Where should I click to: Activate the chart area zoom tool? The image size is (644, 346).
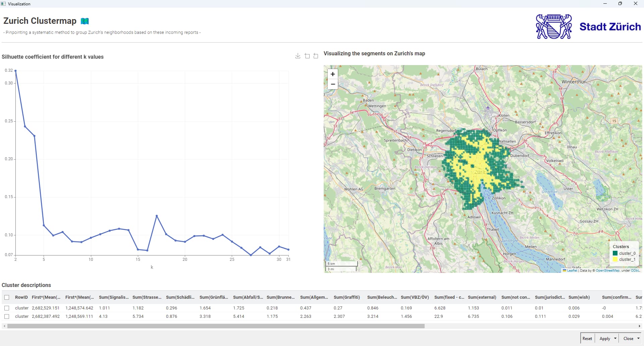307,56
